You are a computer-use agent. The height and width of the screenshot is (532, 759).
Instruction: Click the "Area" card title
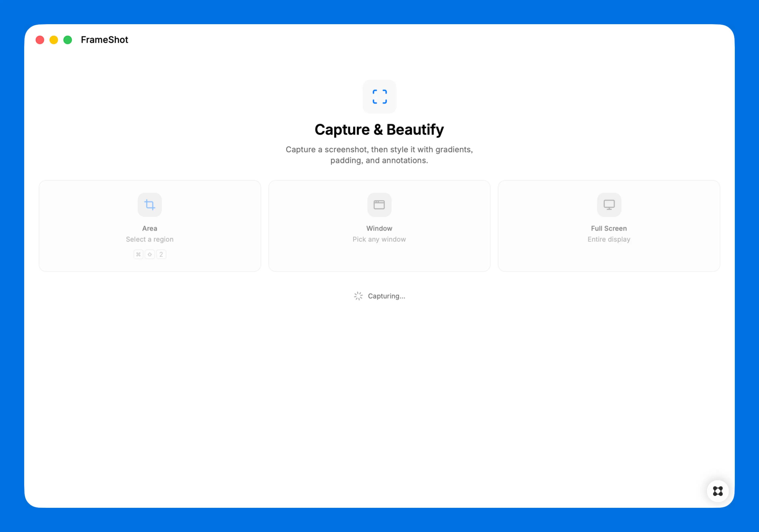[x=150, y=229]
